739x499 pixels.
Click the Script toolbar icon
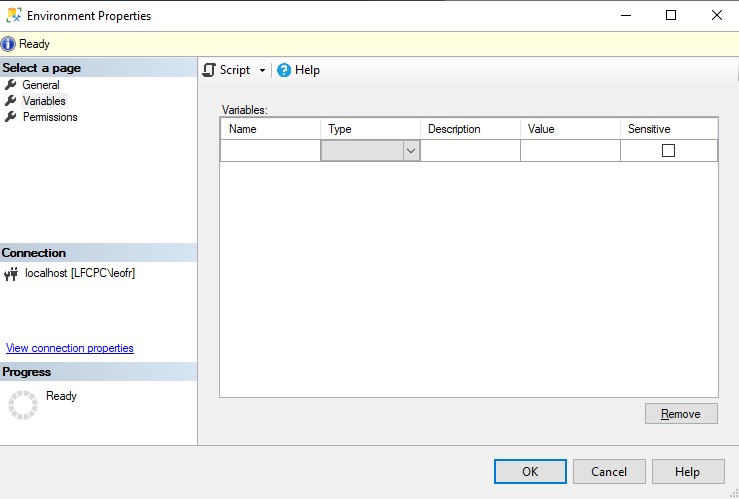point(209,70)
